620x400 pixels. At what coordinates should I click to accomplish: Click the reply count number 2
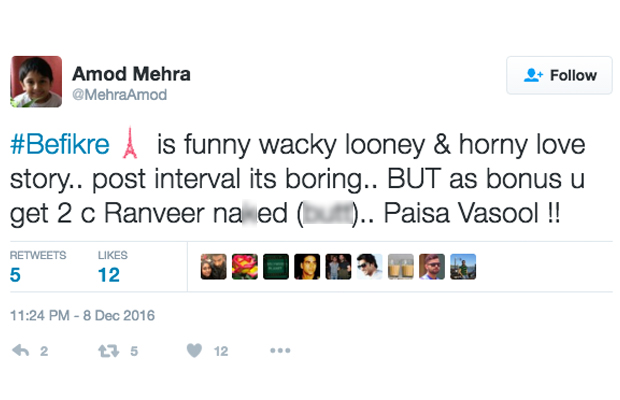click(x=43, y=351)
